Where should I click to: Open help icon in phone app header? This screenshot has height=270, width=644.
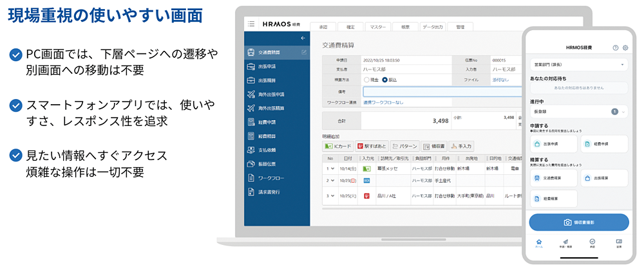615,48
